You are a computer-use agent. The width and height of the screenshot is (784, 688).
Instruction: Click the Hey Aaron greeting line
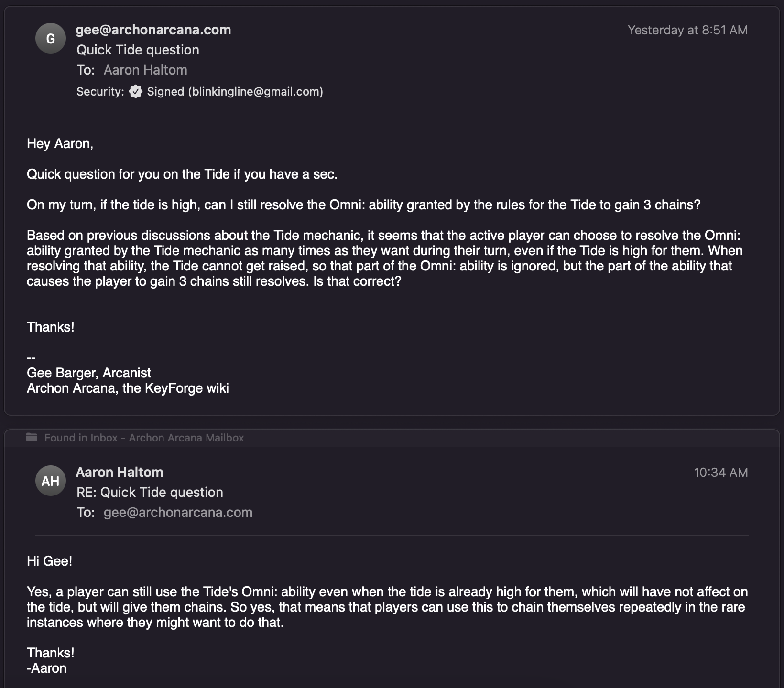tap(60, 143)
